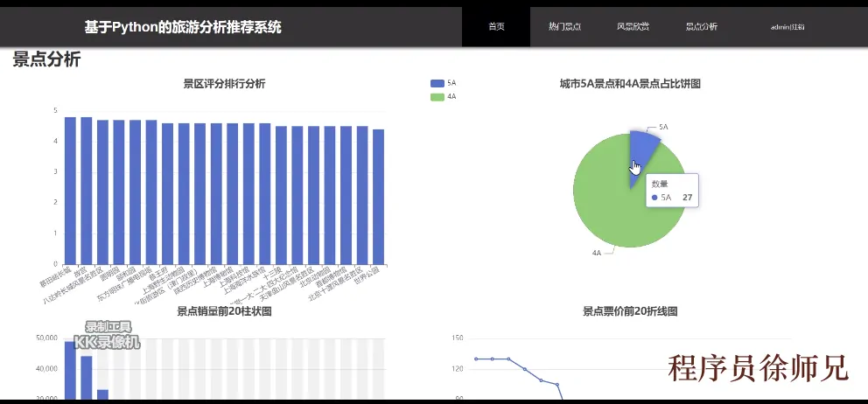Click the green 4A legend color box

pyautogui.click(x=437, y=97)
